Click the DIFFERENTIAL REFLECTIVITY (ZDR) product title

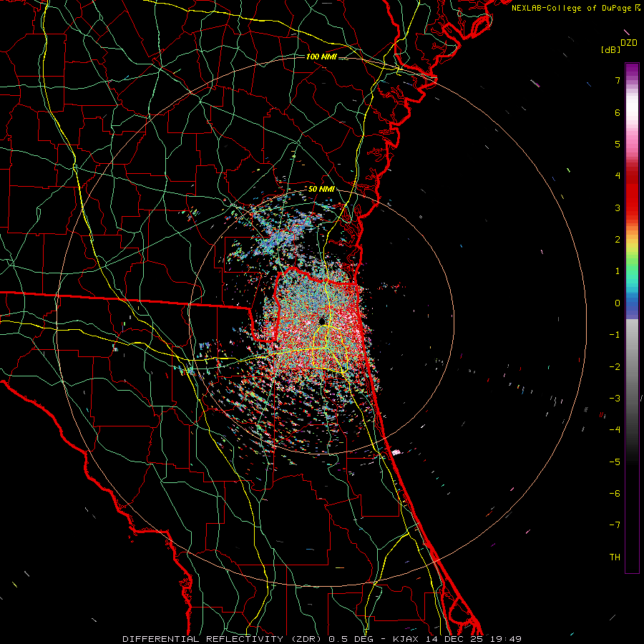(x=222, y=639)
